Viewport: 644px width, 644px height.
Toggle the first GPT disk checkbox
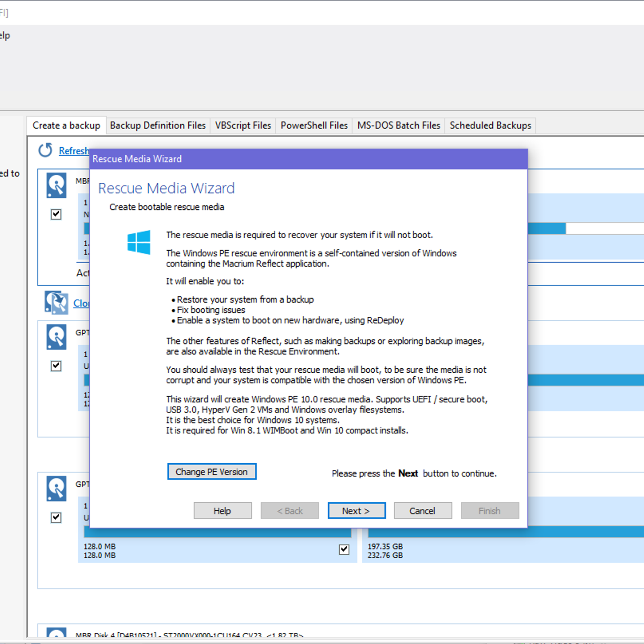click(56, 366)
